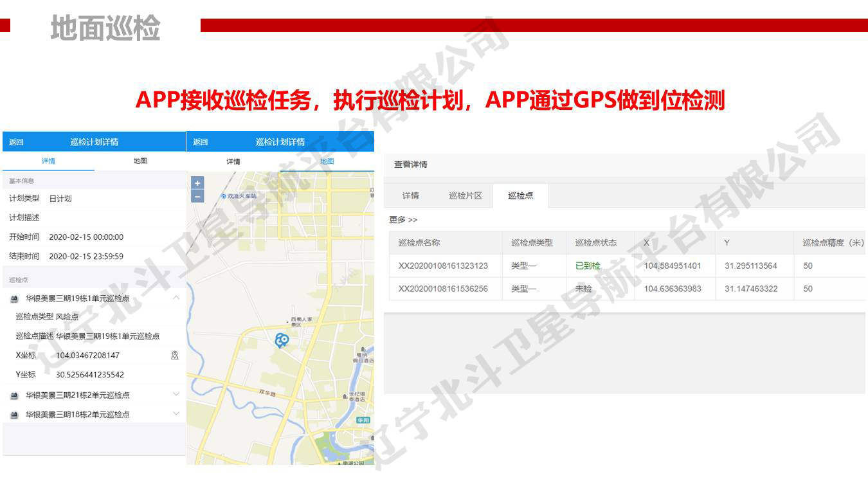The image size is (868, 488).
Task: Click the 巡检点类型 风险点 row
Action: [94, 317]
